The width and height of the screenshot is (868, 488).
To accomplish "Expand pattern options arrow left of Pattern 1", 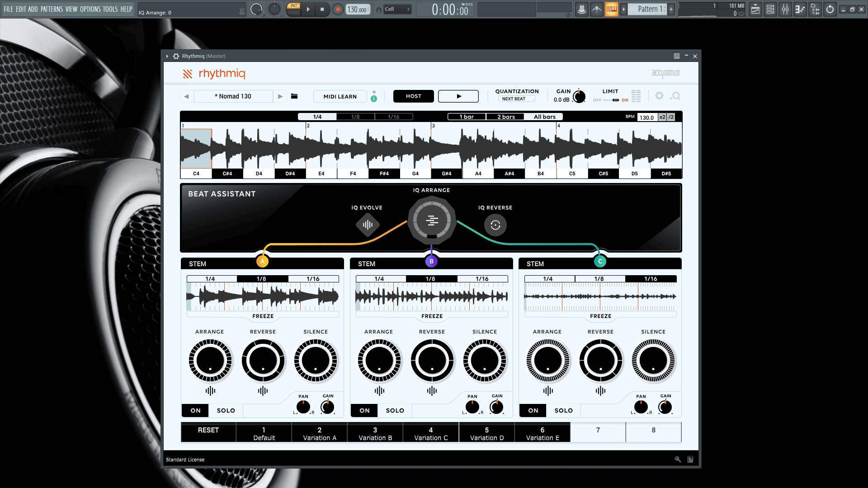I will [x=624, y=9].
